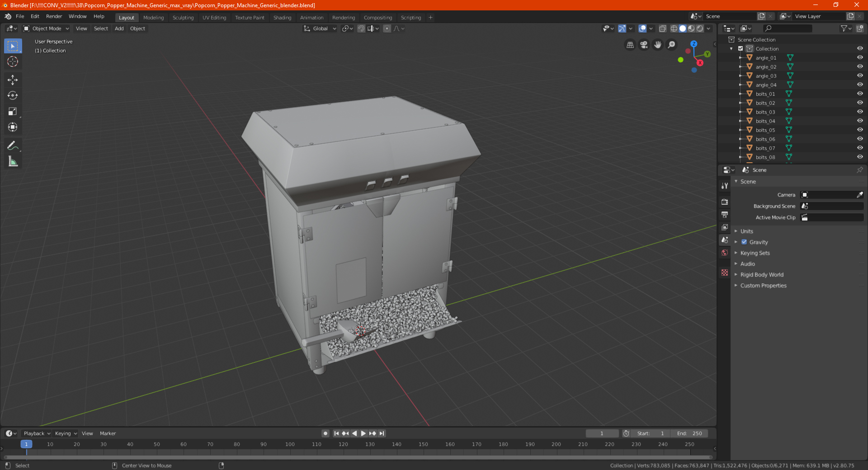Select the Select Box tool
868x470 pixels.
[x=13, y=46]
